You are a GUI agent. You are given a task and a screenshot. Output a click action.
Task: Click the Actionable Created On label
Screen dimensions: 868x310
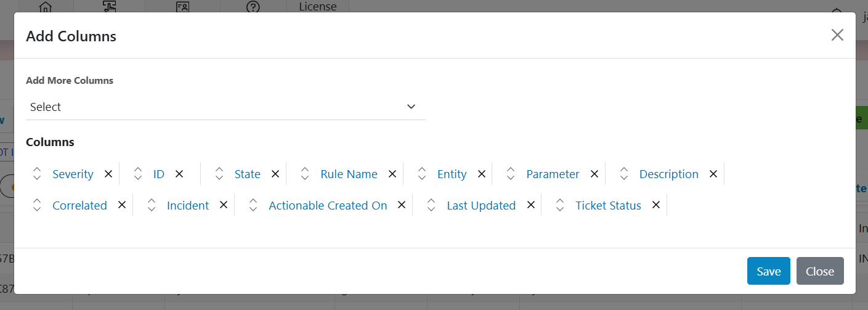pyautogui.click(x=328, y=206)
